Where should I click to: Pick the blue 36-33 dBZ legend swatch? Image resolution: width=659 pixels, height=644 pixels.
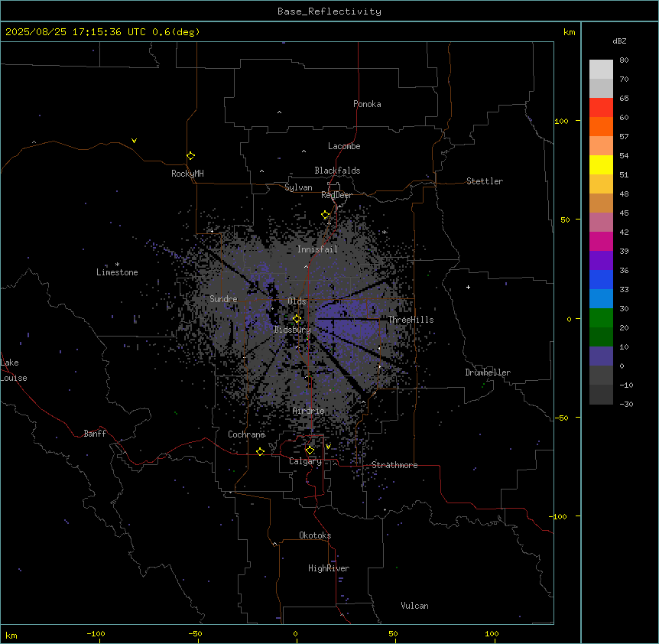tap(601, 279)
